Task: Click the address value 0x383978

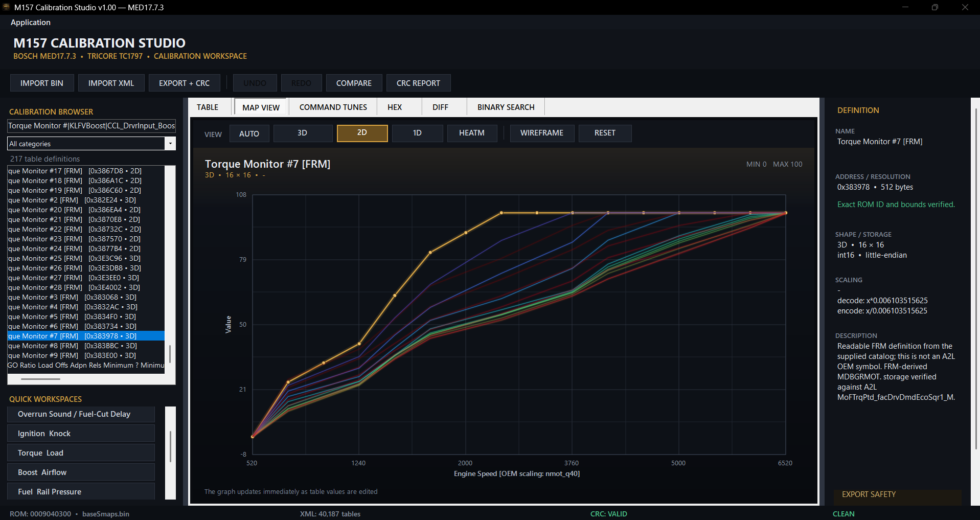Action: [x=853, y=187]
